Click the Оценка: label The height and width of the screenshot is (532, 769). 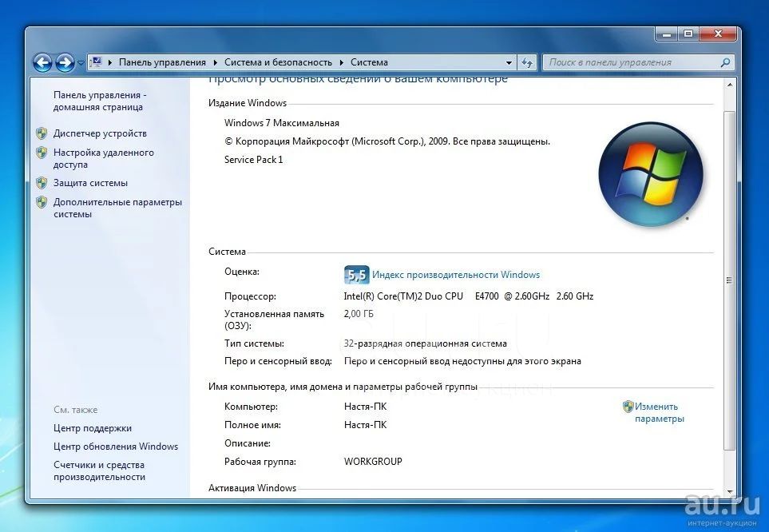coord(242,272)
